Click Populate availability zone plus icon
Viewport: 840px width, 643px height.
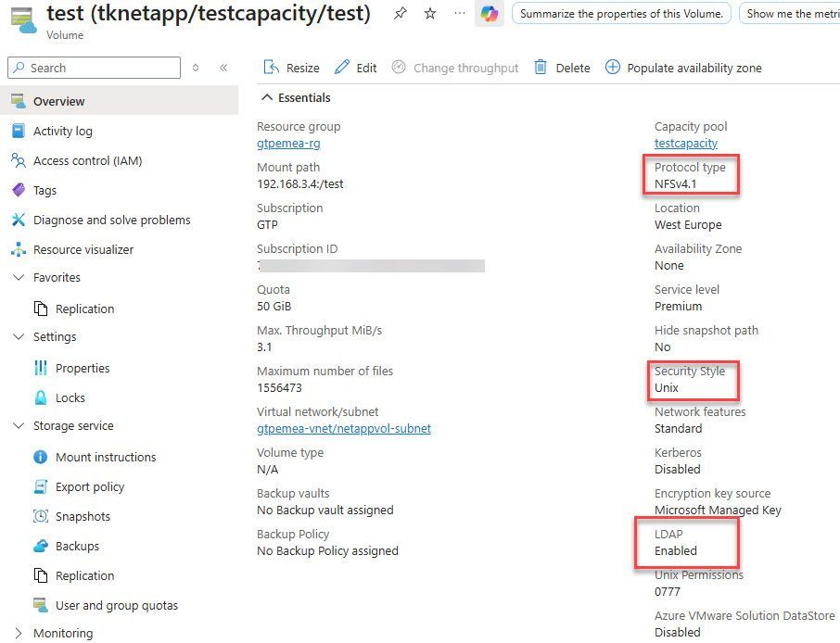point(612,68)
